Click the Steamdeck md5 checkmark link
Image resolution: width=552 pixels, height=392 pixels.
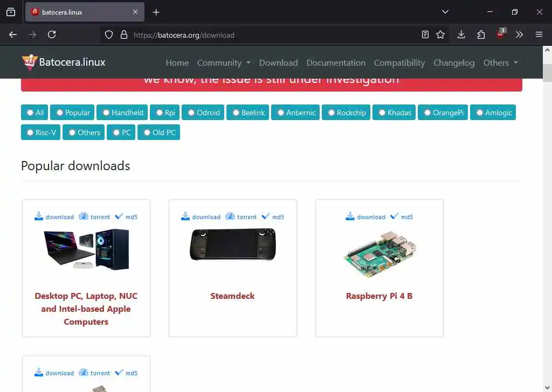tap(273, 216)
